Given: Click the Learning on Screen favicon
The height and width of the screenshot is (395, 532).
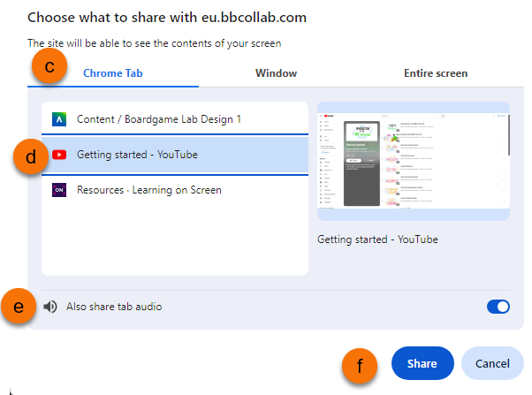Looking at the screenshot, I should point(59,190).
